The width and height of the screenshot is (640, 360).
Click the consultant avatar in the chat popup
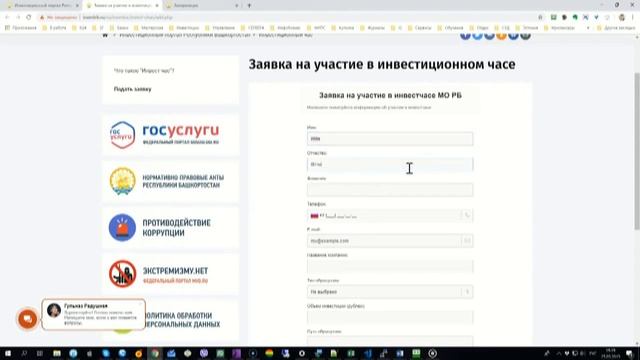[x=54, y=310]
